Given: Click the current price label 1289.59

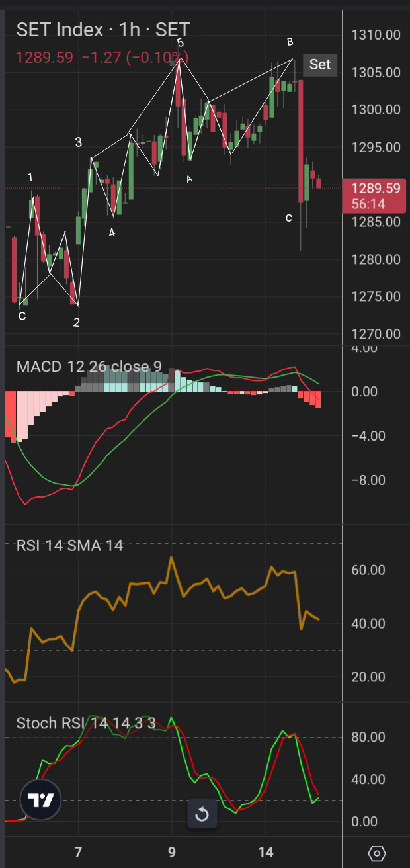Looking at the screenshot, I should 376,189.
